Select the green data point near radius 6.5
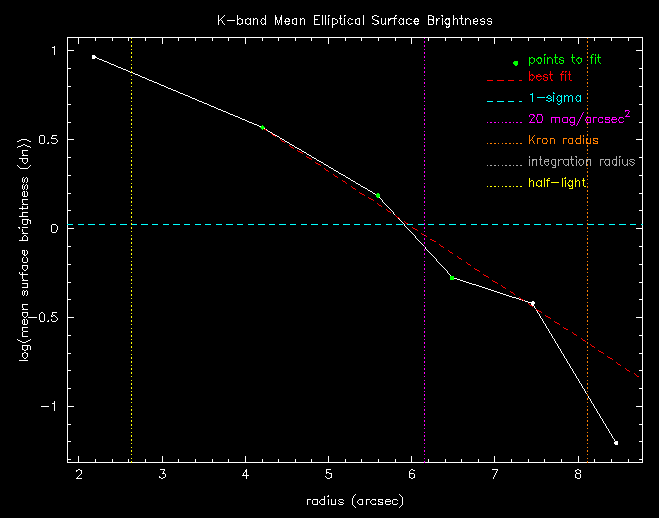The height and width of the screenshot is (518, 659). [452, 277]
